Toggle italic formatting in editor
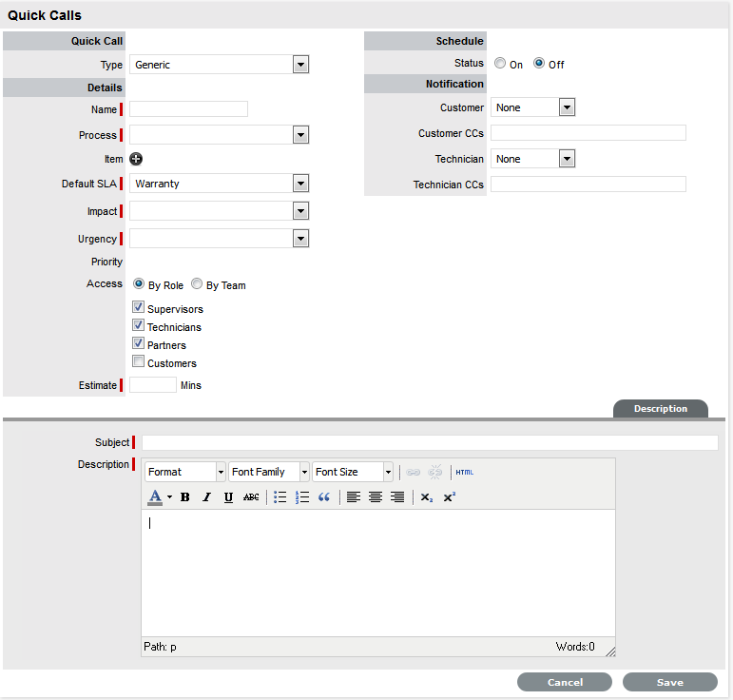 tap(206, 497)
